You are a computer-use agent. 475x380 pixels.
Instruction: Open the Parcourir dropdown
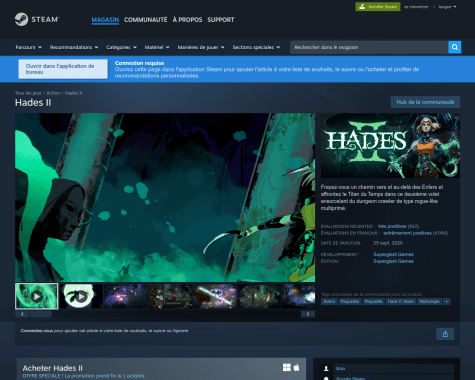point(29,47)
